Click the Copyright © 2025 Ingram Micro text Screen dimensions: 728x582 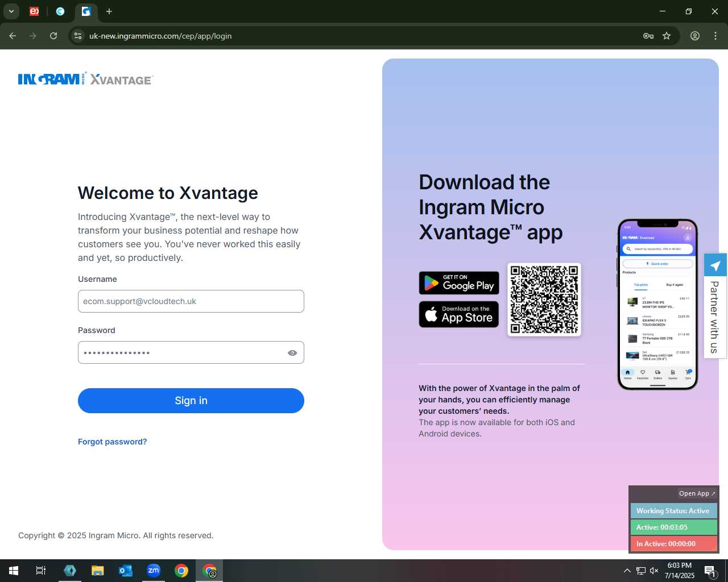116,535
